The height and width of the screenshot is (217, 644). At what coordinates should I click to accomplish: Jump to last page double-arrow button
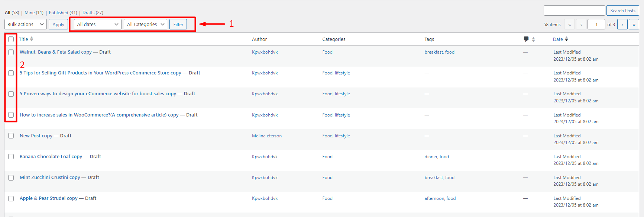click(634, 25)
